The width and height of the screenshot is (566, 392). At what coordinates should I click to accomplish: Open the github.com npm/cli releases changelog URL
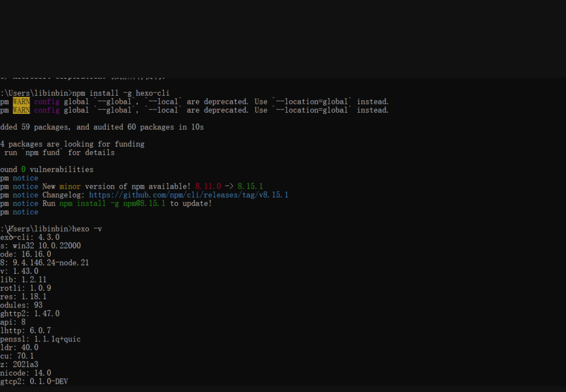point(189,195)
